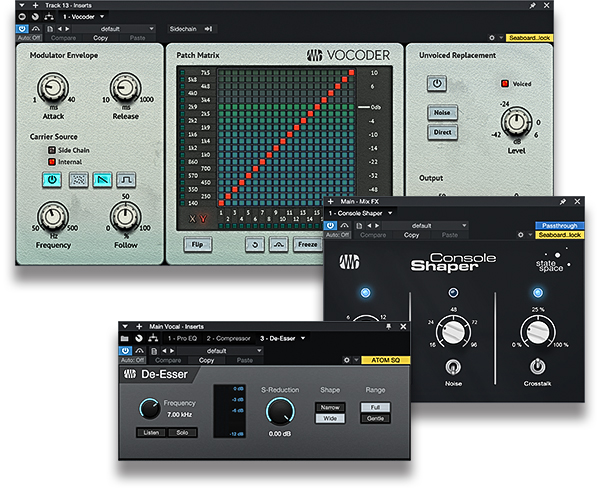The height and width of the screenshot is (488, 600).
Task: Select Side Chain carrier source
Action: (52, 150)
